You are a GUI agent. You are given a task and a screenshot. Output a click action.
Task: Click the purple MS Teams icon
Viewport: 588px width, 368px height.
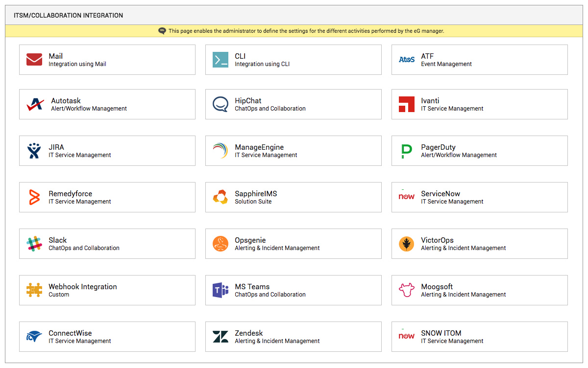pyautogui.click(x=220, y=290)
